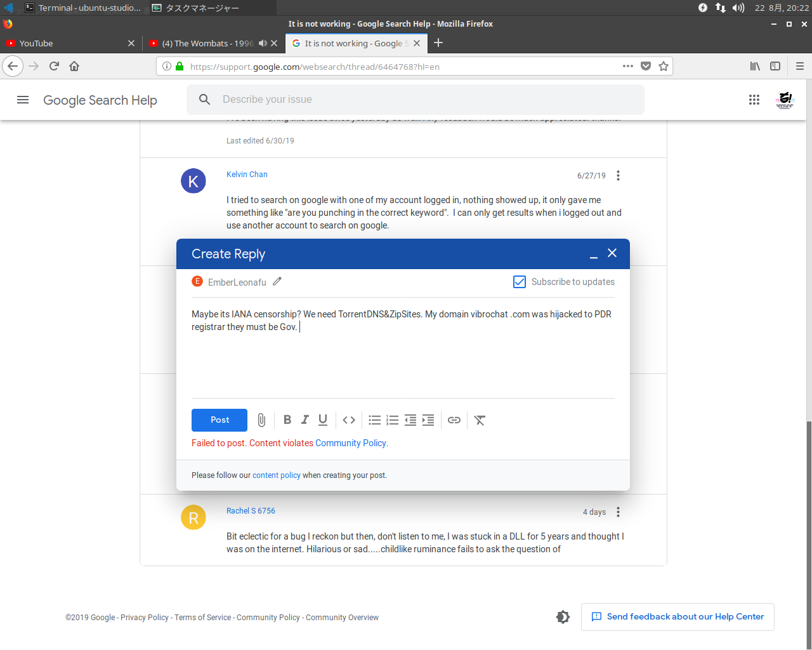Go back in Firefox
Viewport: 812px width, 650px height.
pyautogui.click(x=13, y=66)
